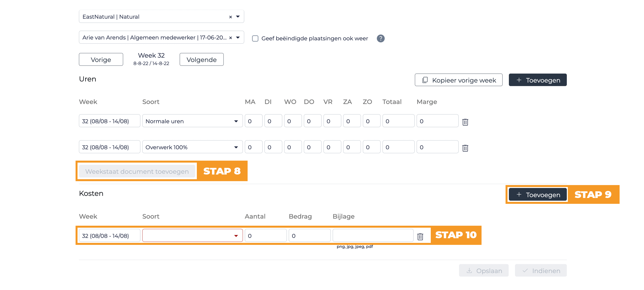Image resolution: width=644 pixels, height=290 pixels.
Task: Select the WO field in Normale uren row
Action: coord(293,121)
